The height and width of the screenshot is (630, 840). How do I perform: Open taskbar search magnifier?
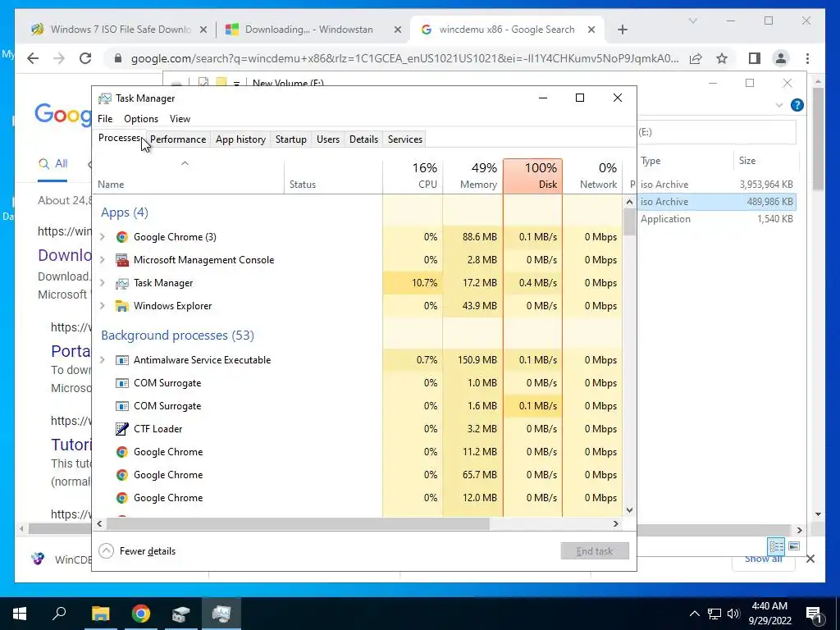point(59,613)
